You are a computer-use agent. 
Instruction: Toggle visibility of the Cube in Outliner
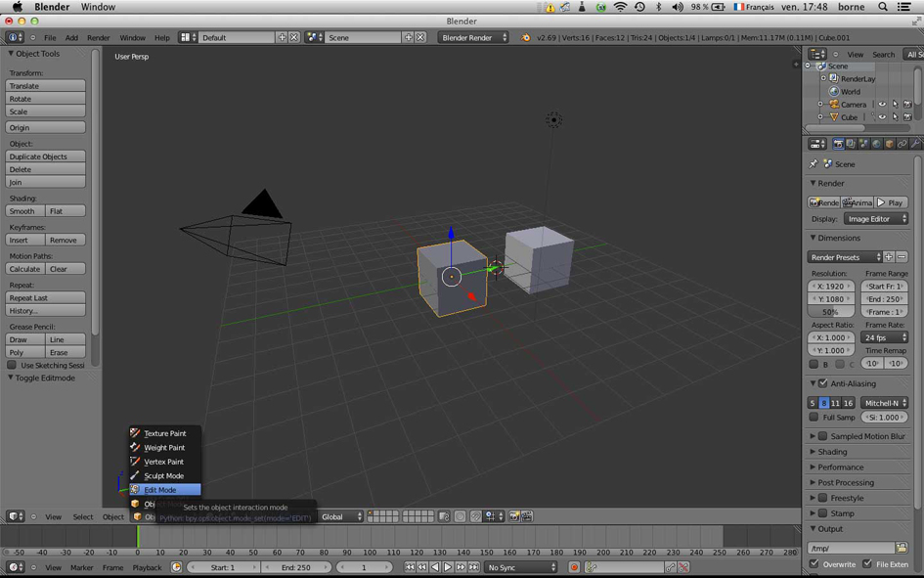point(882,117)
